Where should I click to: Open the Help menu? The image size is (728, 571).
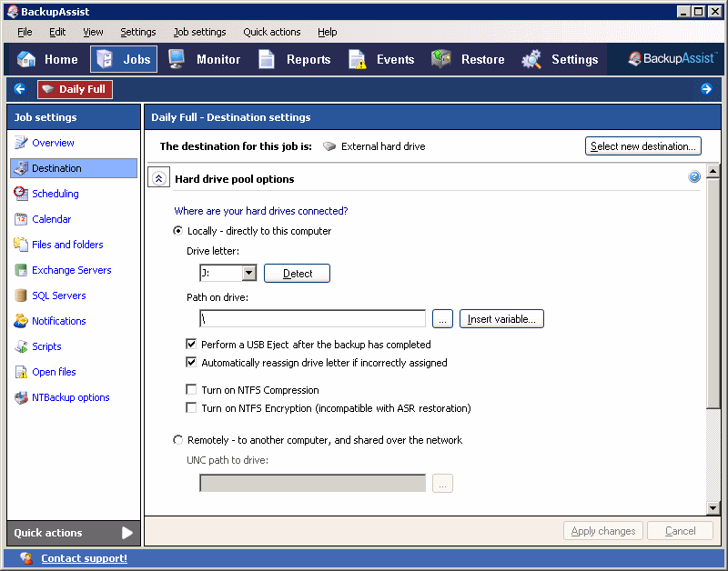click(x=328, y=32)
